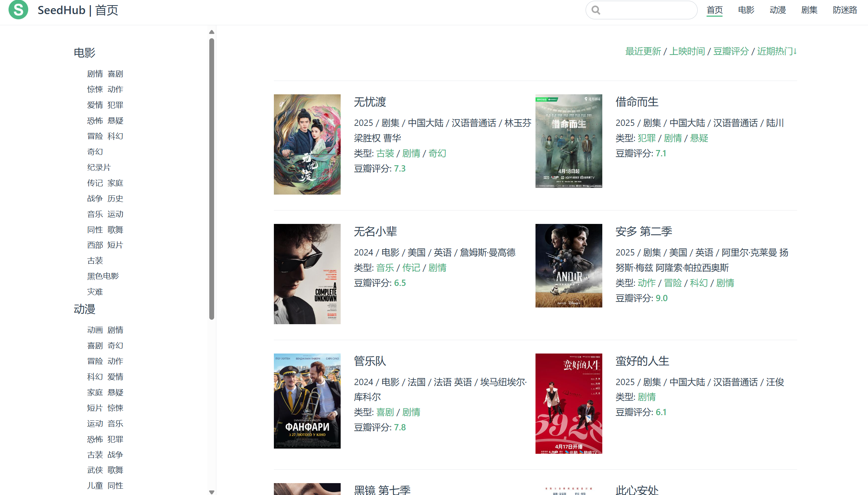Click 冒险 genre tag under 安多 第二季
Image resolution: width=868 pixels, height=495 pixels.
point(673,283)
